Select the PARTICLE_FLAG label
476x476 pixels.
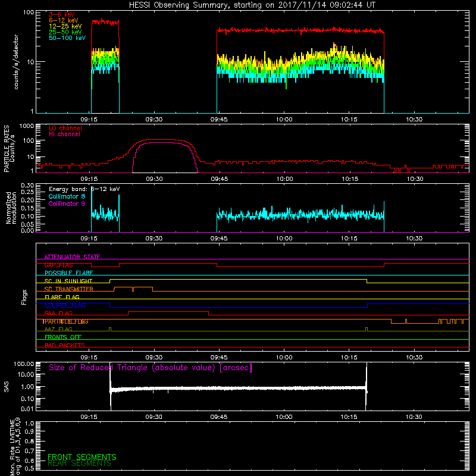65,321
